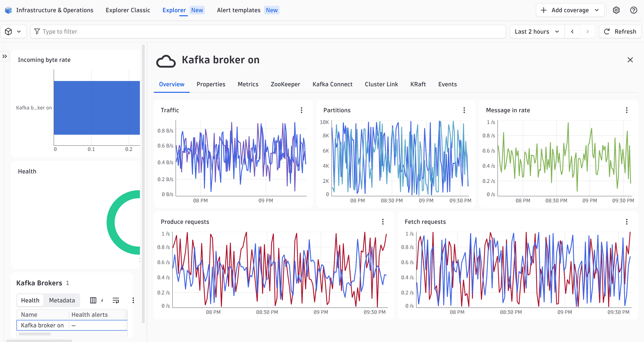The image size is (644, 342).
Task: Open help question mark icon
Action: coord(634,10)
